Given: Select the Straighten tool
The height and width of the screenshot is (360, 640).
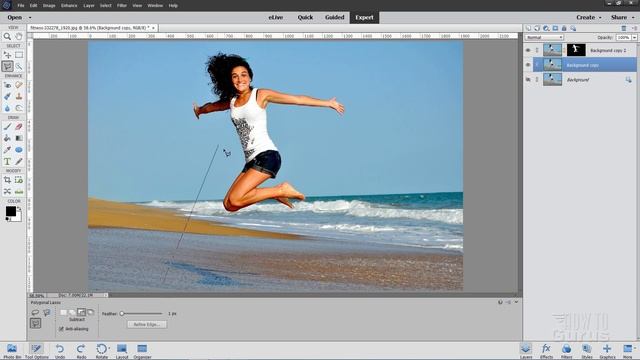Looking at the screenshot, I should [19, 191].
